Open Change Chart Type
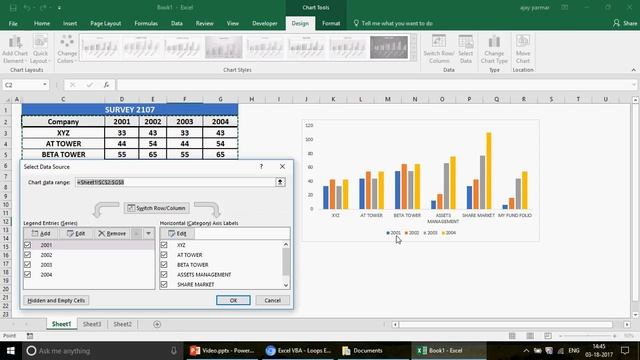Screen dimensions: 640x360 click(494, 49)
